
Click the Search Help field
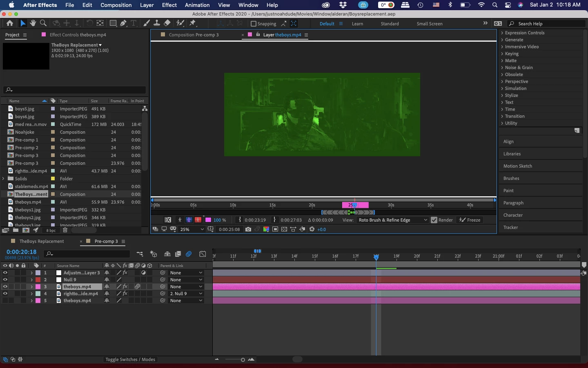(546, 24)
